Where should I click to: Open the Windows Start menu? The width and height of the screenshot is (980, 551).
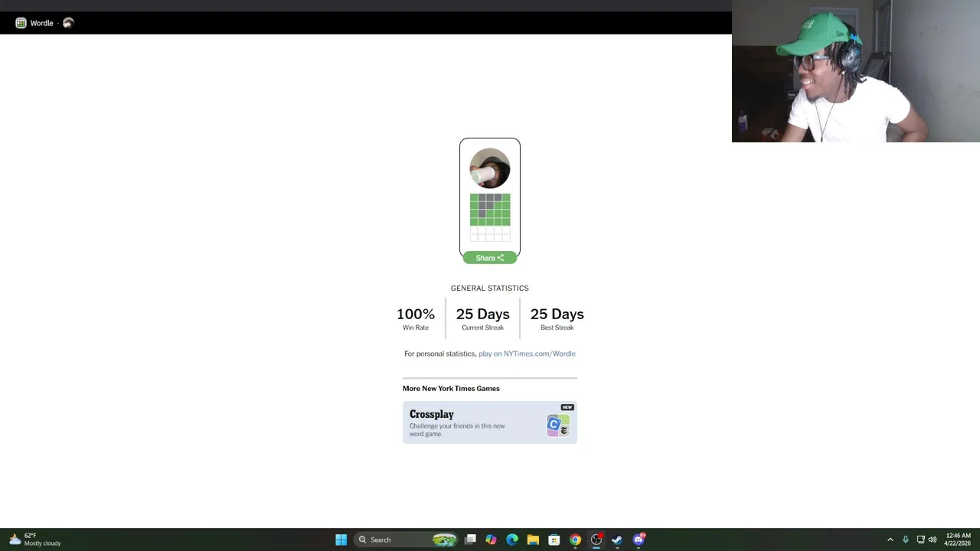[341, 540]
